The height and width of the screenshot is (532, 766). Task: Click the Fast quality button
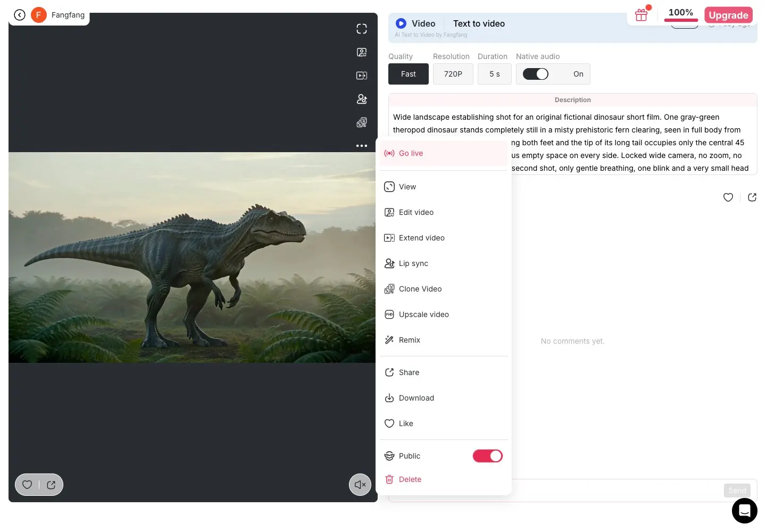click(x=409, y=74)
